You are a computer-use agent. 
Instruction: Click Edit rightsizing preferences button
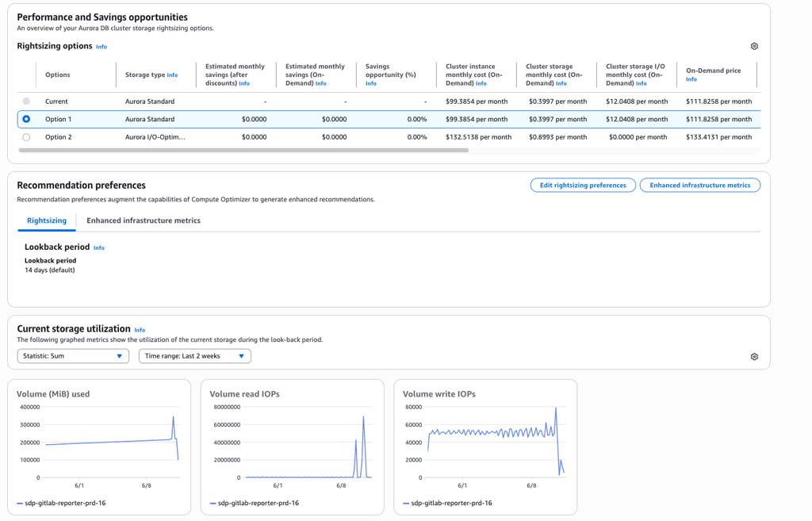click(583, 185)
